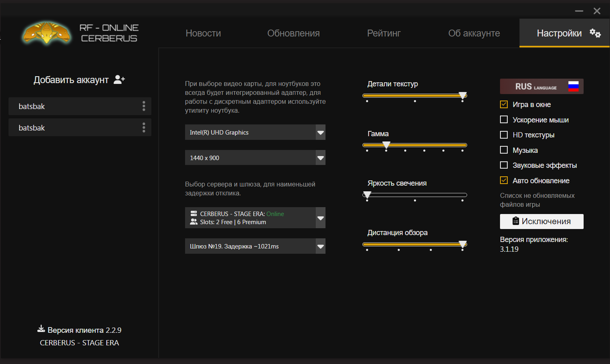Open the first batsbak account options menu

[144, 106]
